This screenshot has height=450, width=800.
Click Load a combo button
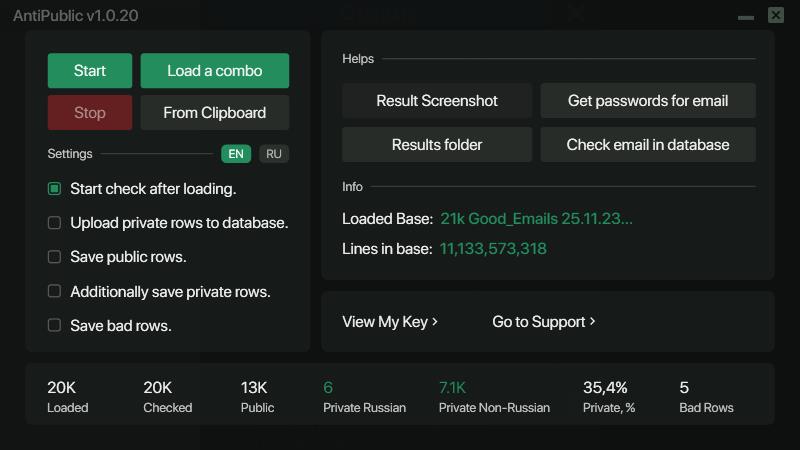(x=214, y=71)
